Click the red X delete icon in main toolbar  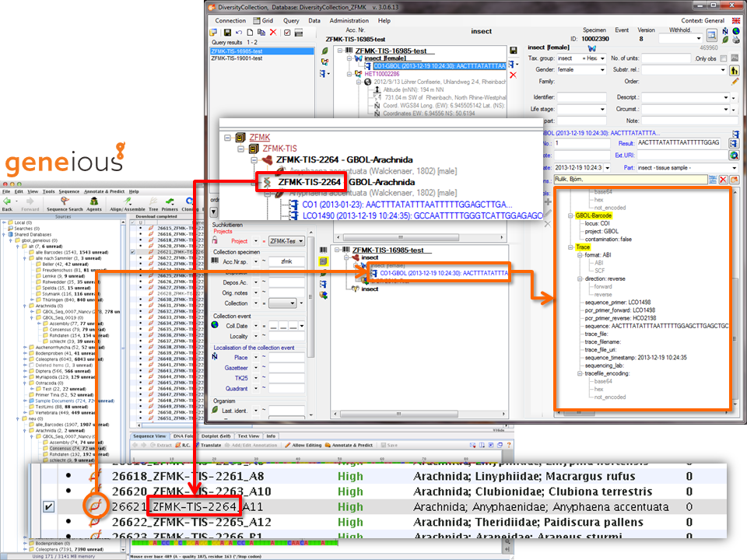[x=273, y=33]
